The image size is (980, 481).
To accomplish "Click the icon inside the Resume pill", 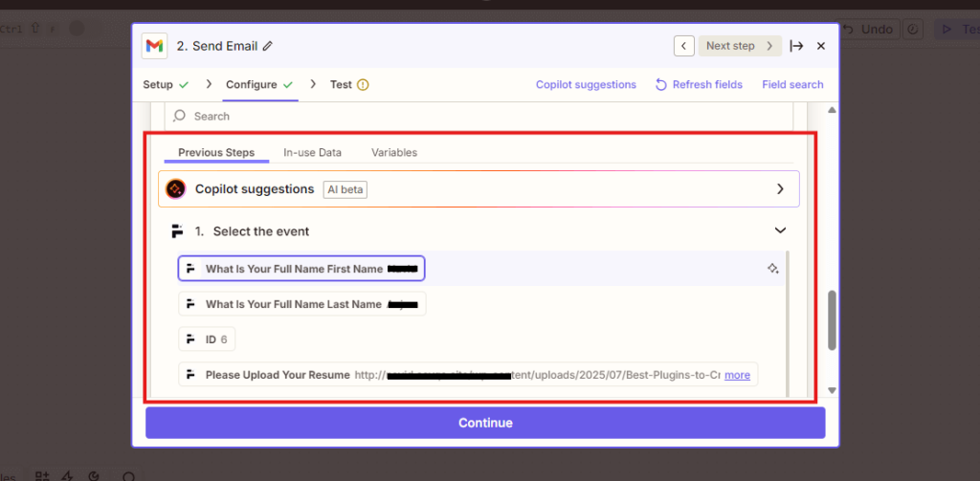I will point(191,375).
